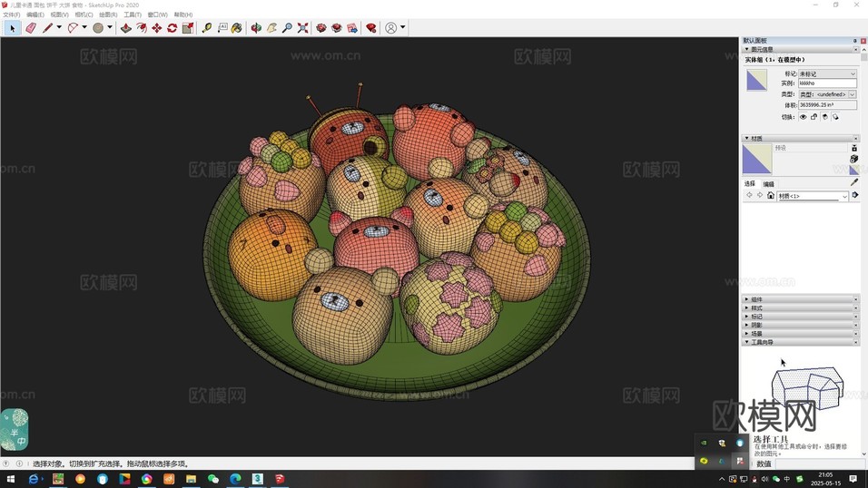Open the 窗口(W) menu
The width and height of the screenshot is (868, 488).
(x=157, y=15)
